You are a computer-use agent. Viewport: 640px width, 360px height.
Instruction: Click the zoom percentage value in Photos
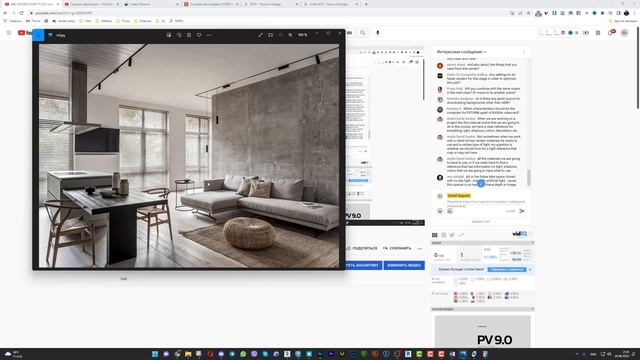[x=302, y=35]
